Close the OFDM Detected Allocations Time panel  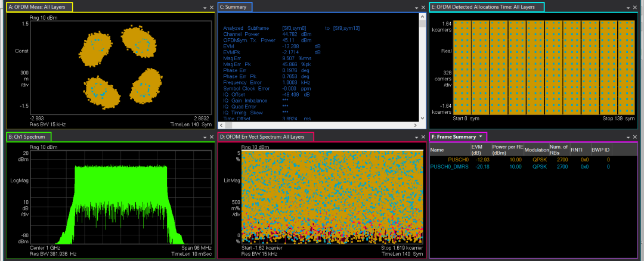635,8
